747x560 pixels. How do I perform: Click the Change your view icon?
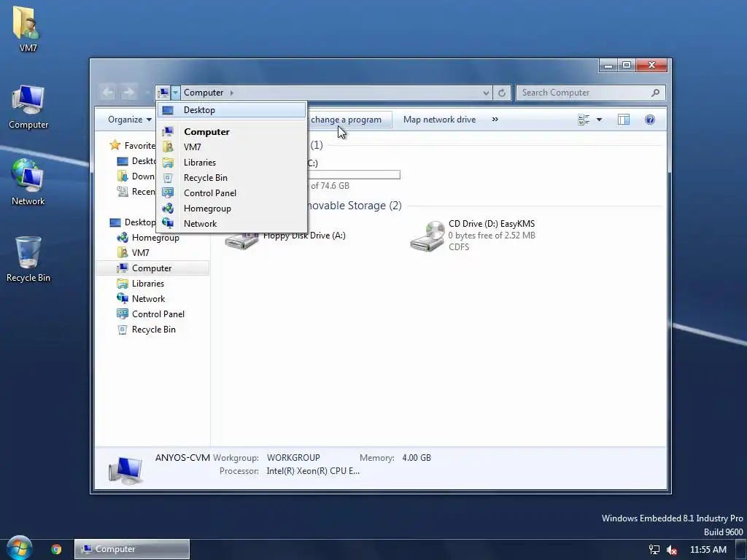[x=584, y=120]
